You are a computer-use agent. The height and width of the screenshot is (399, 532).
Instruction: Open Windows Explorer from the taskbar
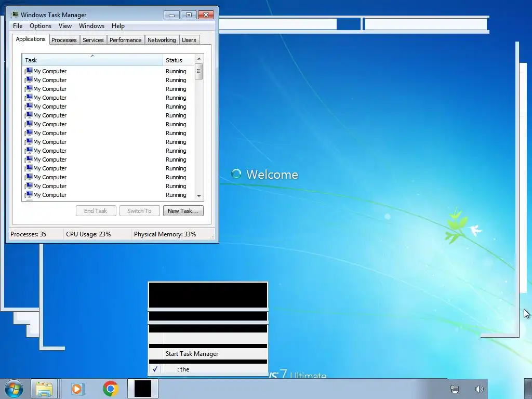pos(45,389)
